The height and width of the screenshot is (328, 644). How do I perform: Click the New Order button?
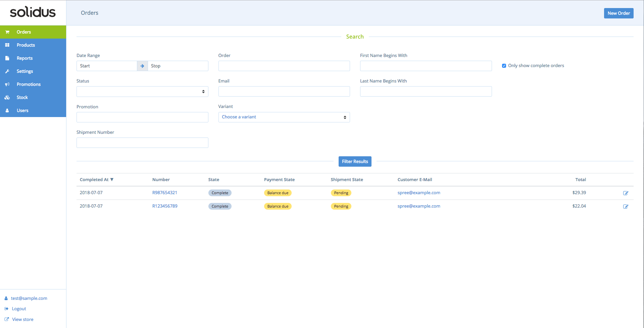point(618,13)
